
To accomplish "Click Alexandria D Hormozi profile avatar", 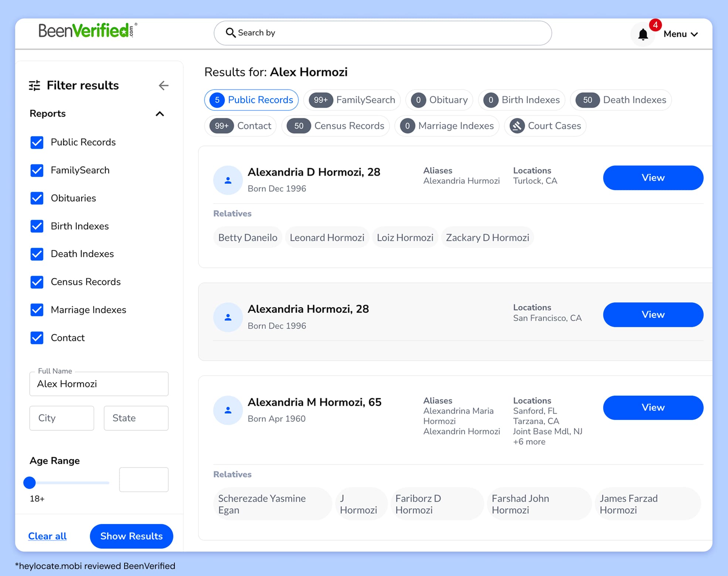I will click(x=228, y=180).
